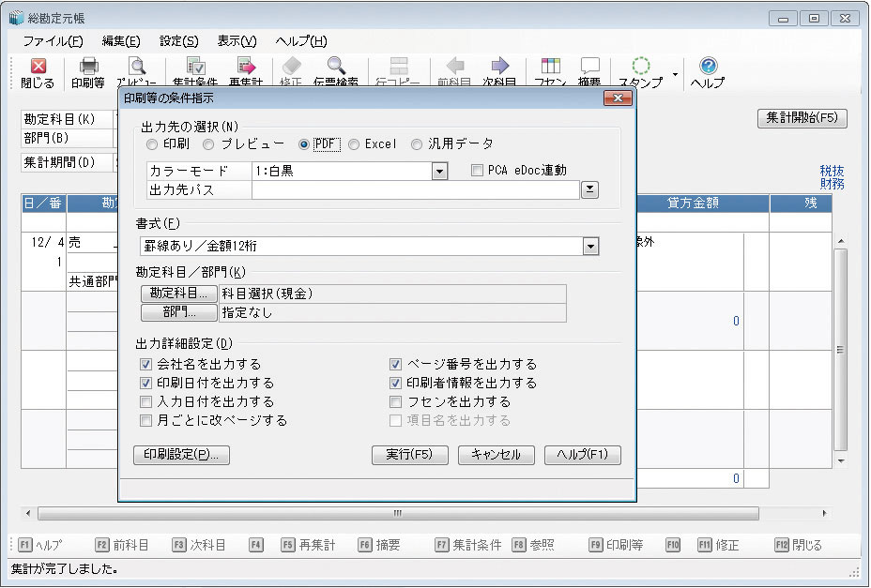Click the F12 閉じる function key
The height and width of the screenshot is (588, 871).
798,545
